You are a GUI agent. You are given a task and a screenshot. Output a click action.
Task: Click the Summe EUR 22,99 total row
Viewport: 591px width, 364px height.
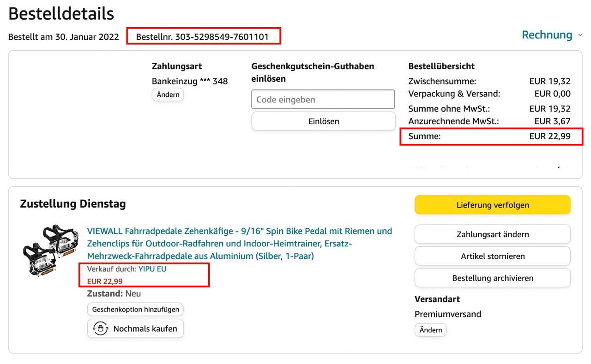tap(490, 136)
